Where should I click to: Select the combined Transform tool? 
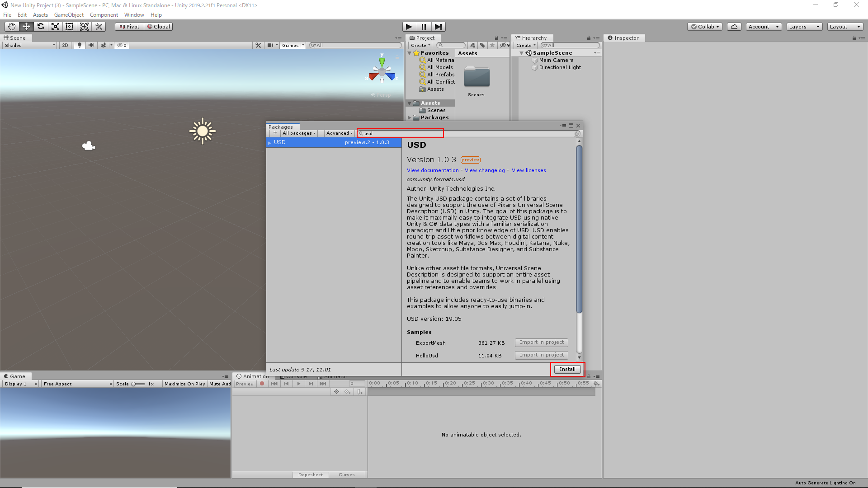click(x=84, y=27)
